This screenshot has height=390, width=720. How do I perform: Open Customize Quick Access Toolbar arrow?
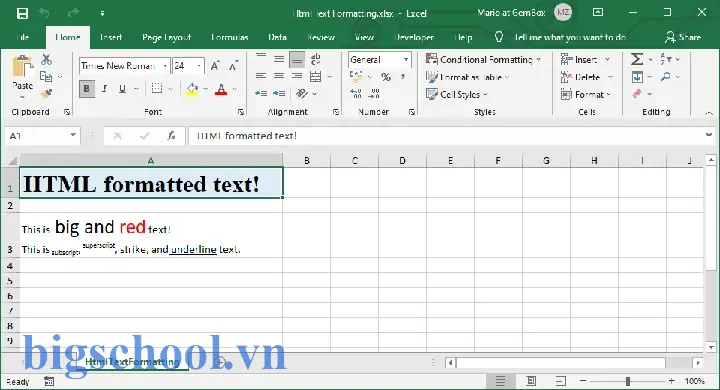point(102,14)
